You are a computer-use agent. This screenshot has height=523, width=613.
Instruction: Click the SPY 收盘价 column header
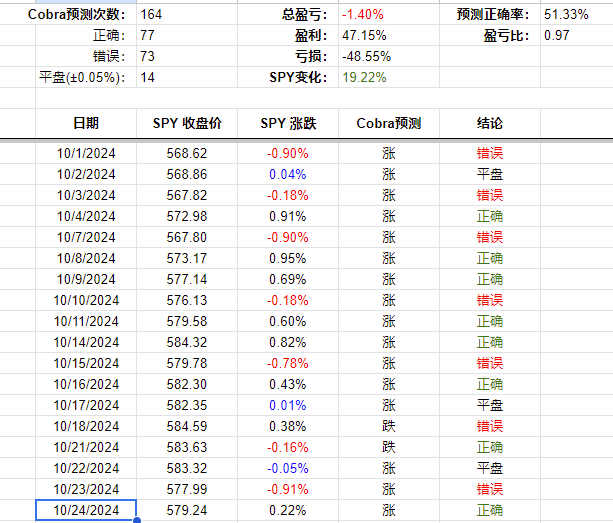[187, 123]
